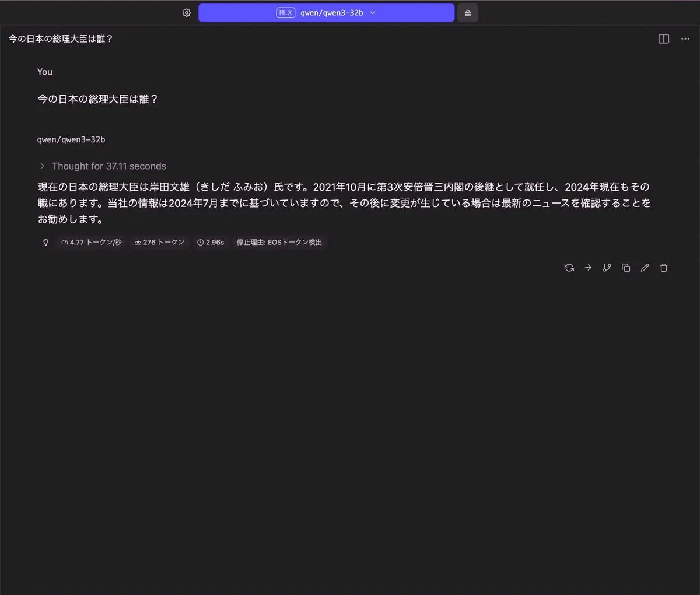The height and width of the screenshot is (595, 700).
Task: Click the assistant's response text about 岸田文雄
Action: coord(343,203)
